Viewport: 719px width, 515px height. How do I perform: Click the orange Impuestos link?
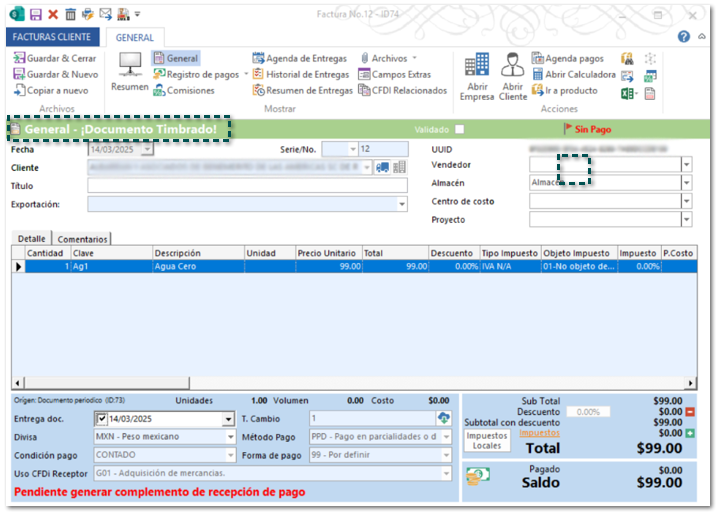(539, 433)
